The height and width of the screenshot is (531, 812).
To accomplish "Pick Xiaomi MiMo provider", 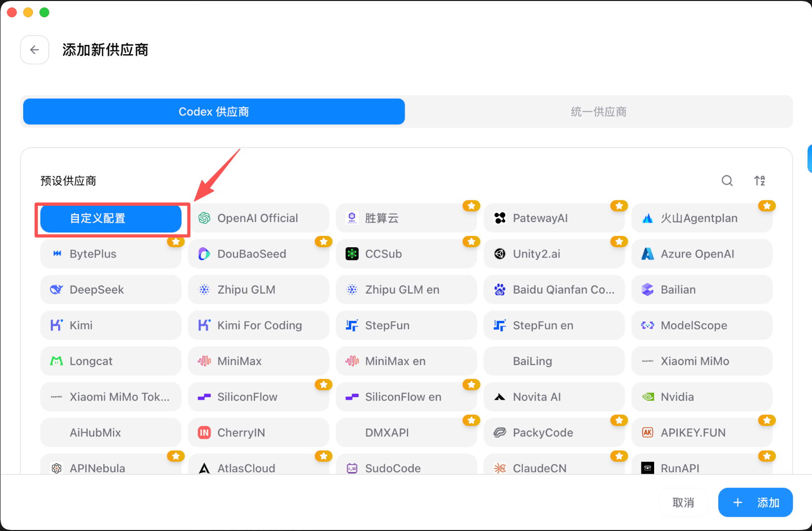I will tap(702, 361).
